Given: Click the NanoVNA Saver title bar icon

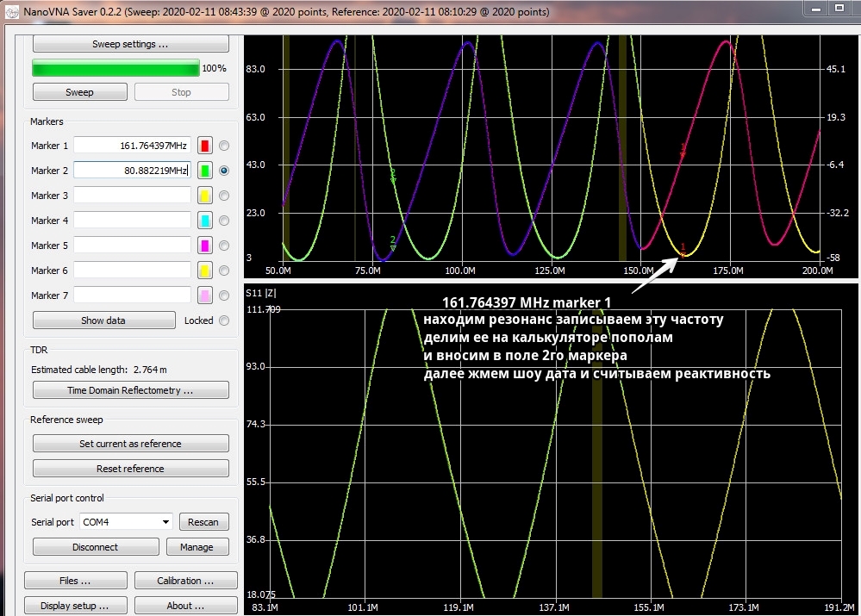Looking at the screenshot, I should pos(11,11).
